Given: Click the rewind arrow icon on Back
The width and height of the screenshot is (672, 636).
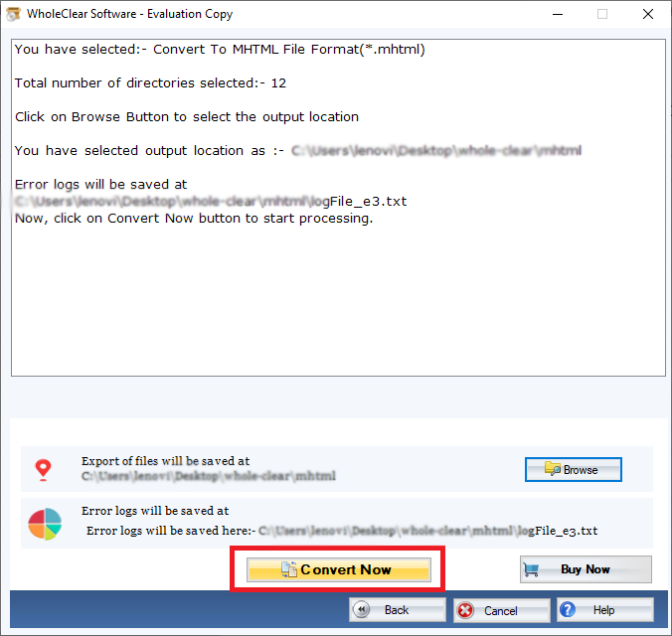Looking at the screenshot, I should coord(363,610).
